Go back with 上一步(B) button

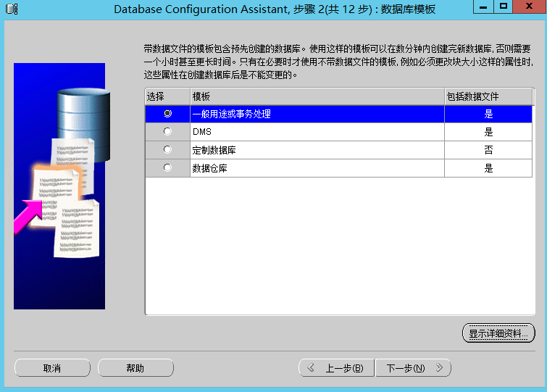[337, 368]
